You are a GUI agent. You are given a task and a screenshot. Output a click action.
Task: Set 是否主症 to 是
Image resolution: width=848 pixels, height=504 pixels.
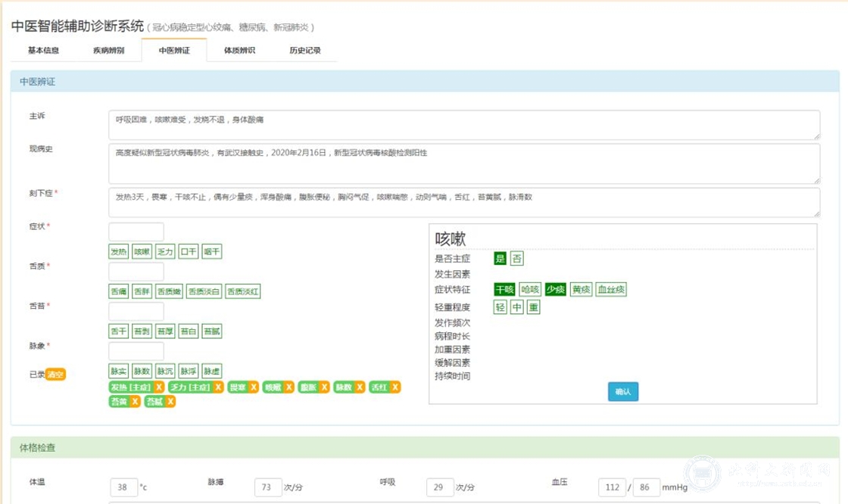(500, 259)
